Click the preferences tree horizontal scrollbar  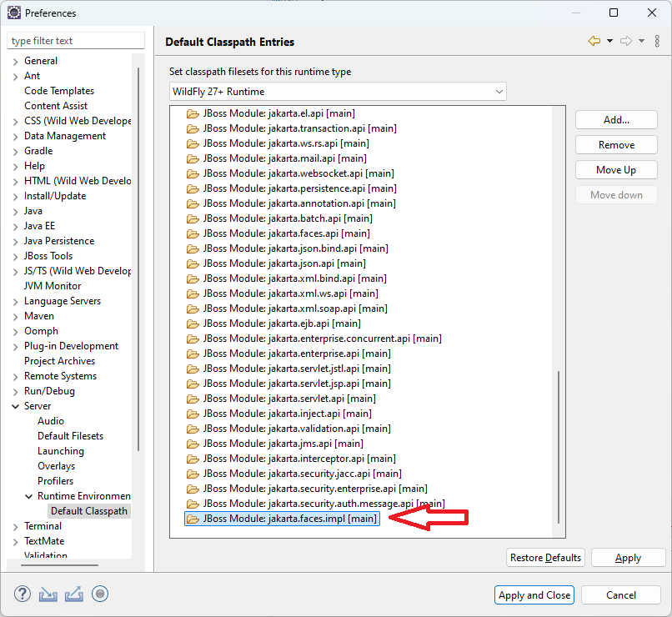[59, 565]
